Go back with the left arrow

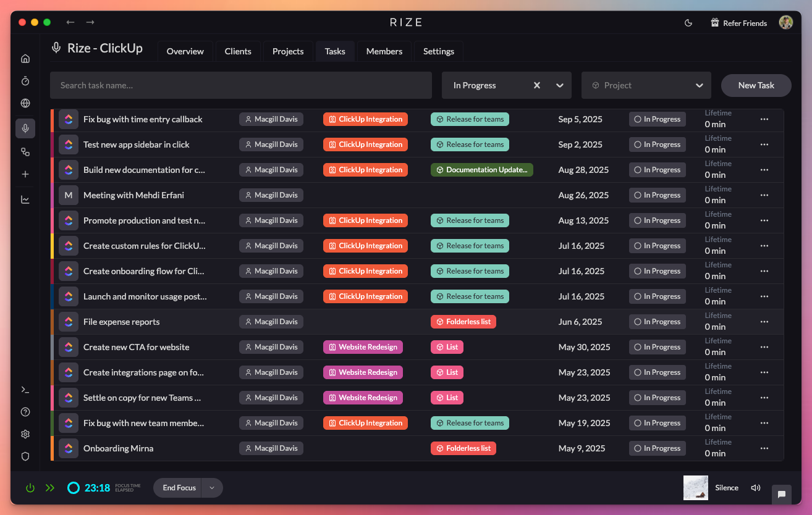click(70, 22)
